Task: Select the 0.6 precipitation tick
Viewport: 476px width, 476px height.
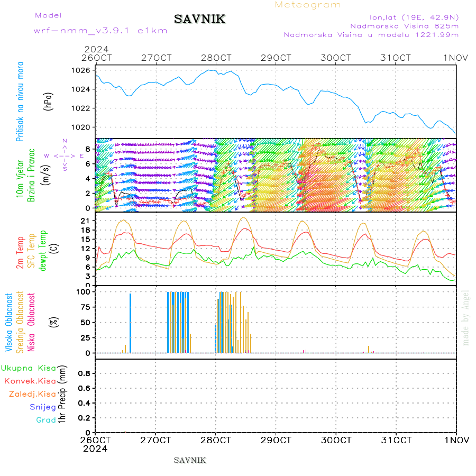Action: pyautogui.click(x=85, y=388)
